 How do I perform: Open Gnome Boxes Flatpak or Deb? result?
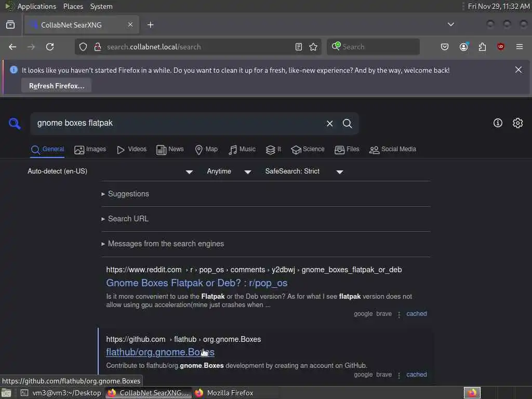[x=197, y=283]
